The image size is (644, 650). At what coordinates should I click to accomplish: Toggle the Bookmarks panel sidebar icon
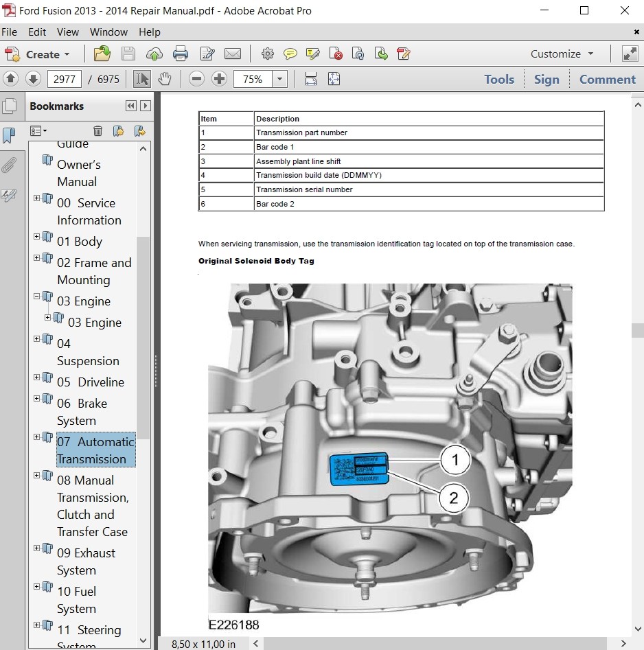coord(9,135)
